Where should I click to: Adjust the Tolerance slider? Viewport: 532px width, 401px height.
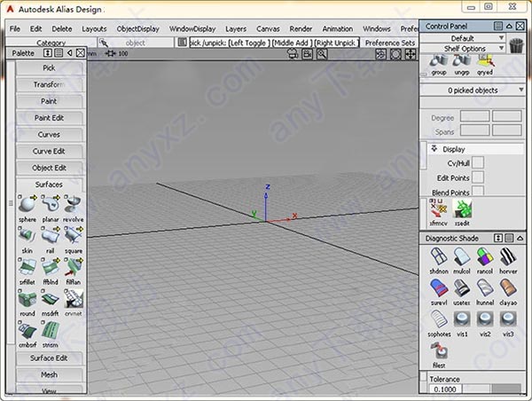point(492,389)
